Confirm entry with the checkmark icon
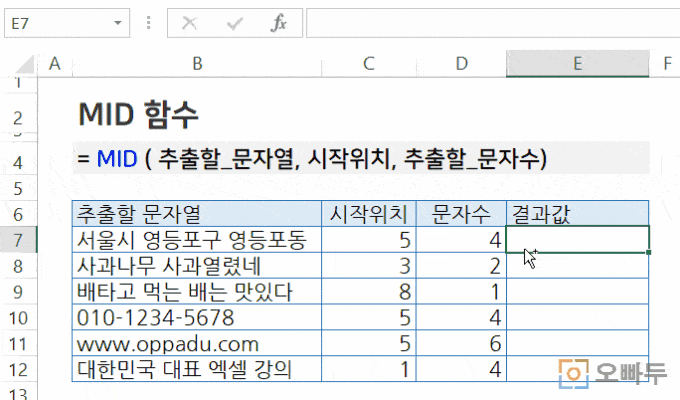Screen dimensions: 680x400 click(234, 23)
